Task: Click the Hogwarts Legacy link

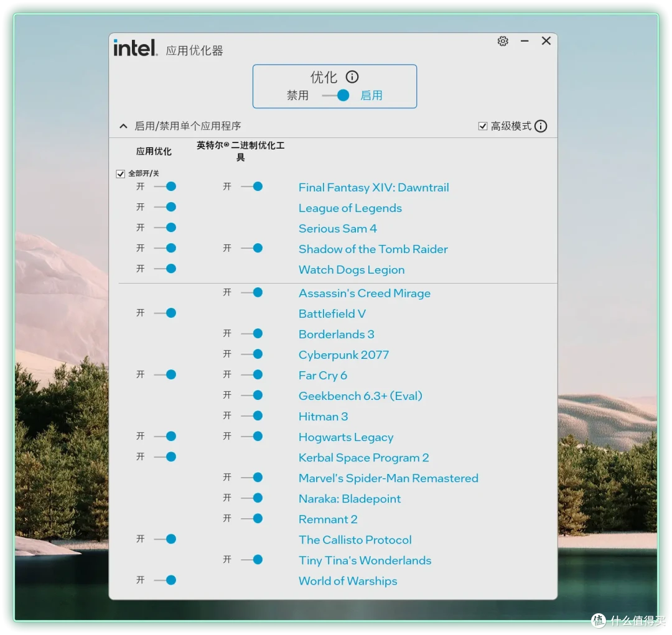Action: pos(346,437)
